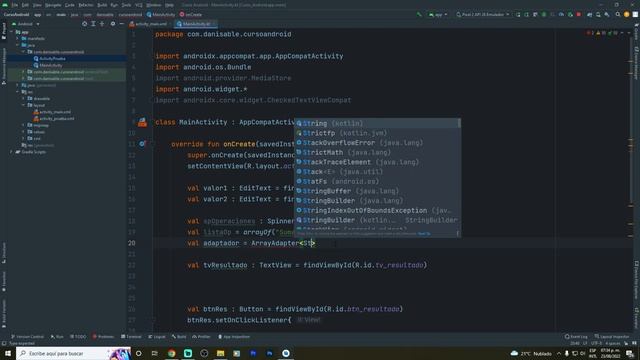Image resolution: width=640 pixels, height=360 pixels.
Task: Expand Gradle Scripts node
Action: click(12, 152)
